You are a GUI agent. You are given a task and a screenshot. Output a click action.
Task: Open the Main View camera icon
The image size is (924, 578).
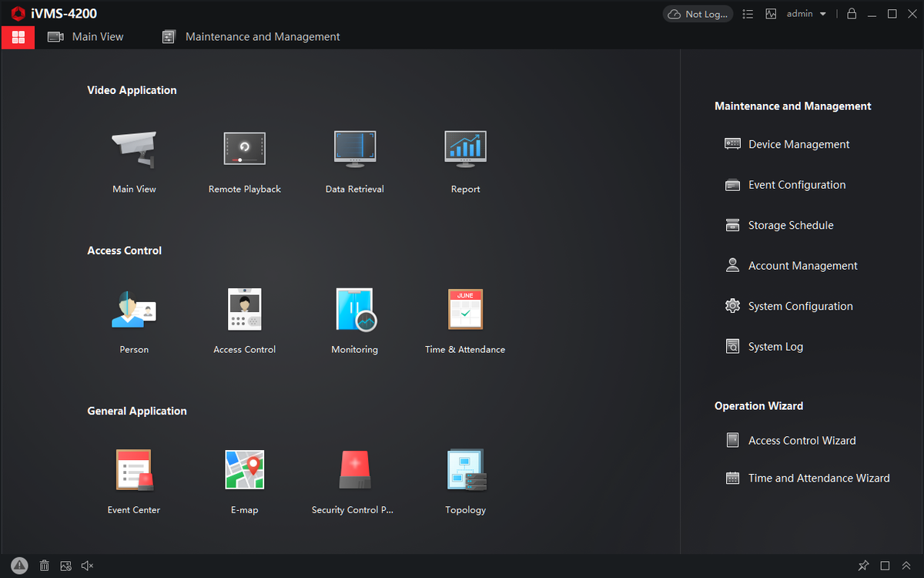click(134, 149)
